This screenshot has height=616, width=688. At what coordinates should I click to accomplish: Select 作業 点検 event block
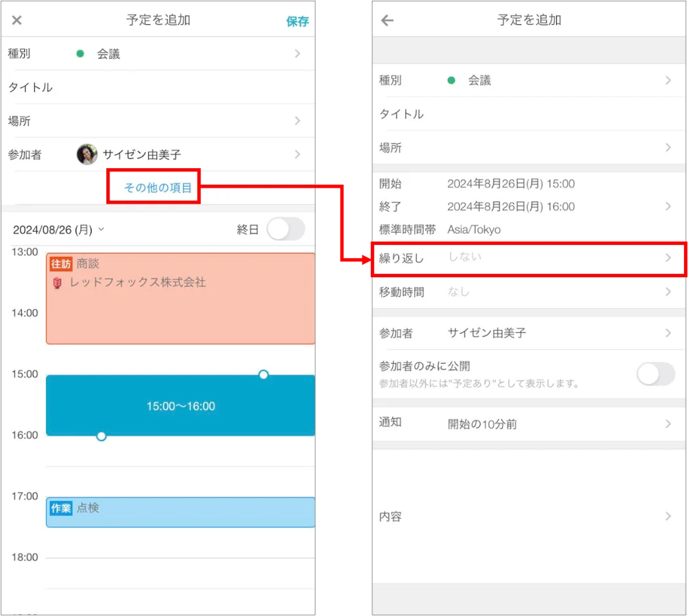pos(181,512)
